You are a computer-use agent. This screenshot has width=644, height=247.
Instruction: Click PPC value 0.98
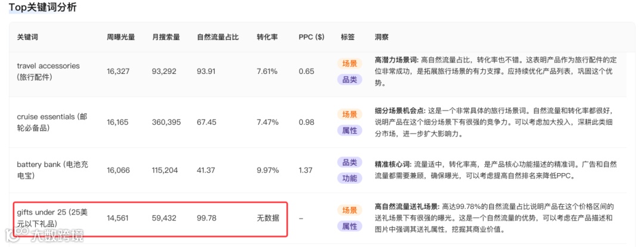pos(306,122)
